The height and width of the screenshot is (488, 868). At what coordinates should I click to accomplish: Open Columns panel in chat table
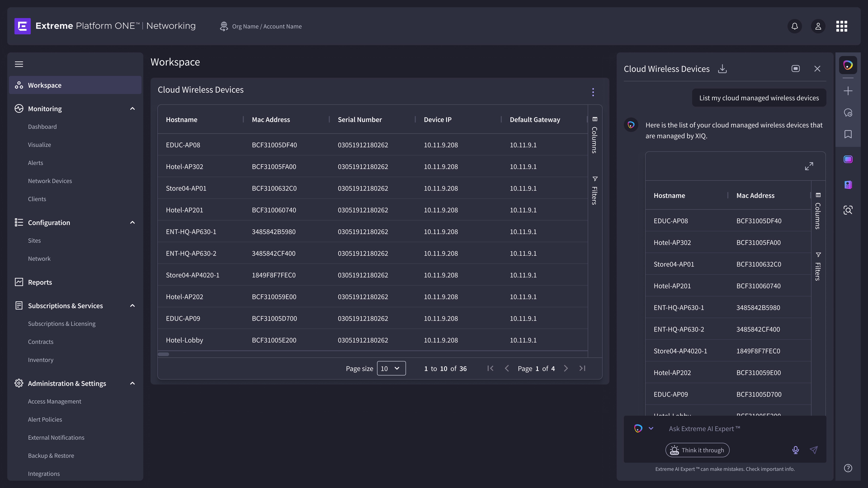tap(818, 211)
